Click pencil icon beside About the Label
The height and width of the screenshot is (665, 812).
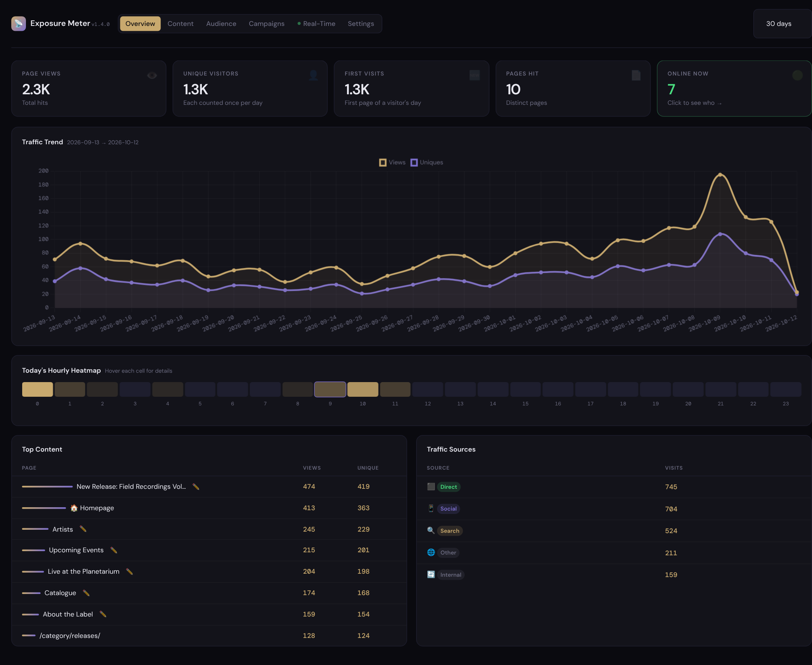[x=103, y=614]
